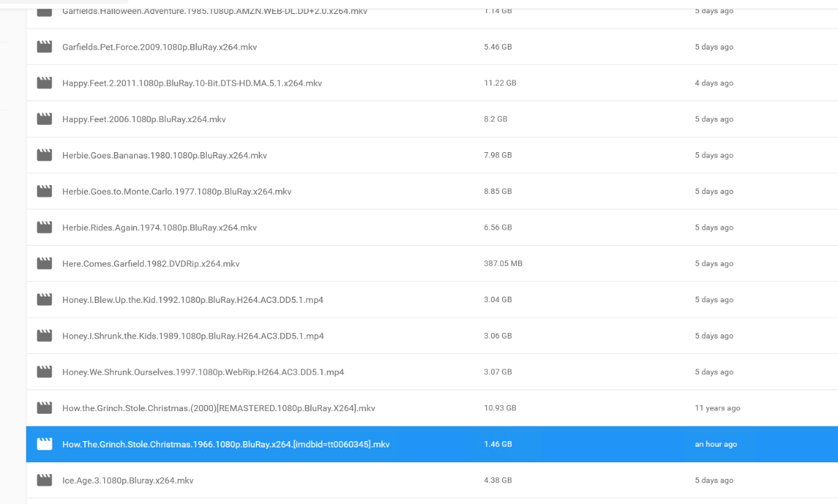Select file Ice.Age.3.1080p.Bluray.x264.mkv

[x=128, y=480]
